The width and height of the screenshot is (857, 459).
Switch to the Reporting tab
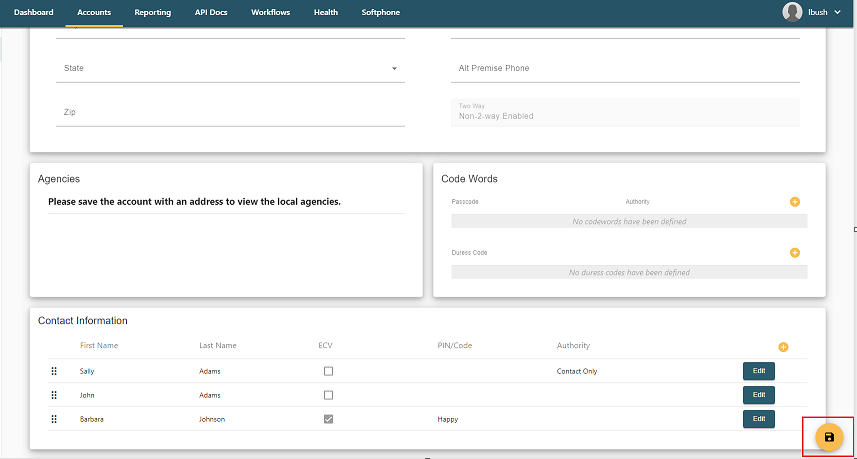[x=152, y=12]
